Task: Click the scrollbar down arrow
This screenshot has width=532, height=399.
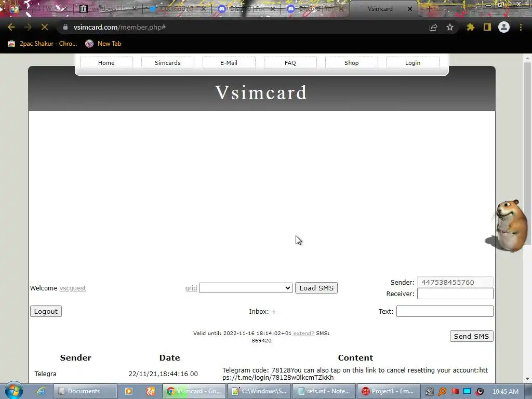Action: [x=527, y=379]
